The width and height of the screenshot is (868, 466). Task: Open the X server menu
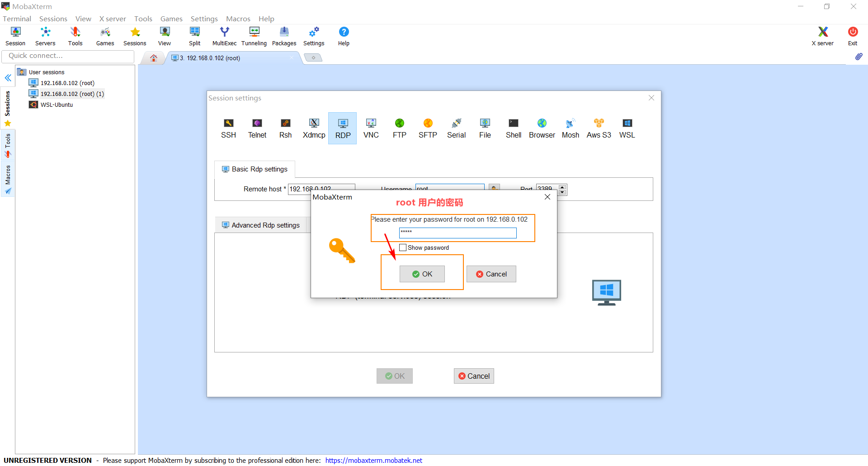point(113,19)
